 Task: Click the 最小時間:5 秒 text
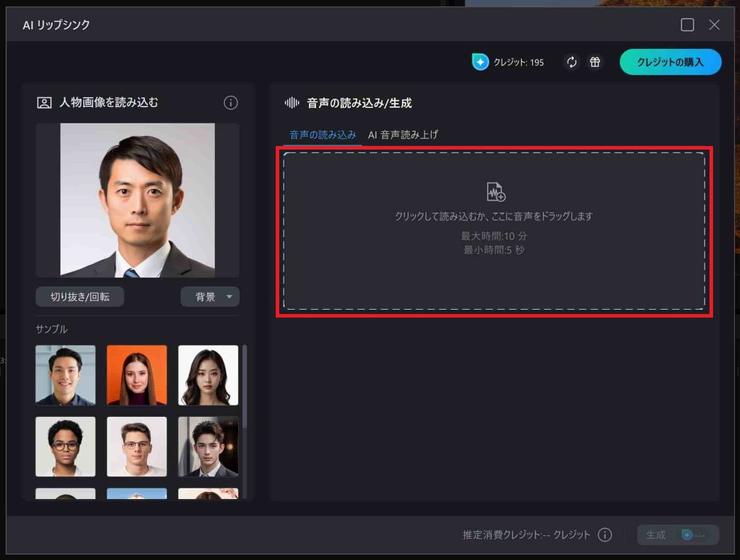[x=494, y=250]
